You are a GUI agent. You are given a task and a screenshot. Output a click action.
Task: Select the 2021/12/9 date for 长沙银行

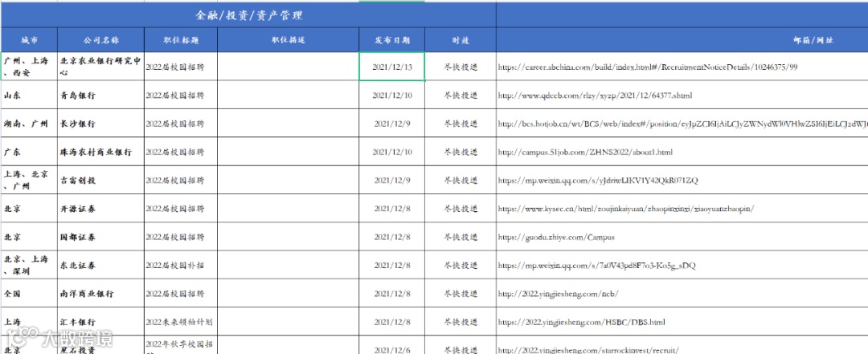point(392,124)
